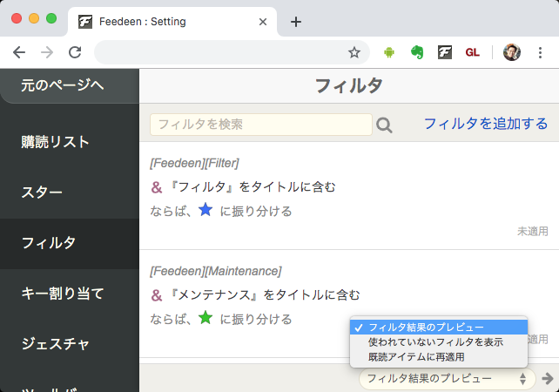Click the Feedeen extension icon in toolbar
The height and width of the screenshot is (392, 559).
pyautogui.click(x=444, y=52)
